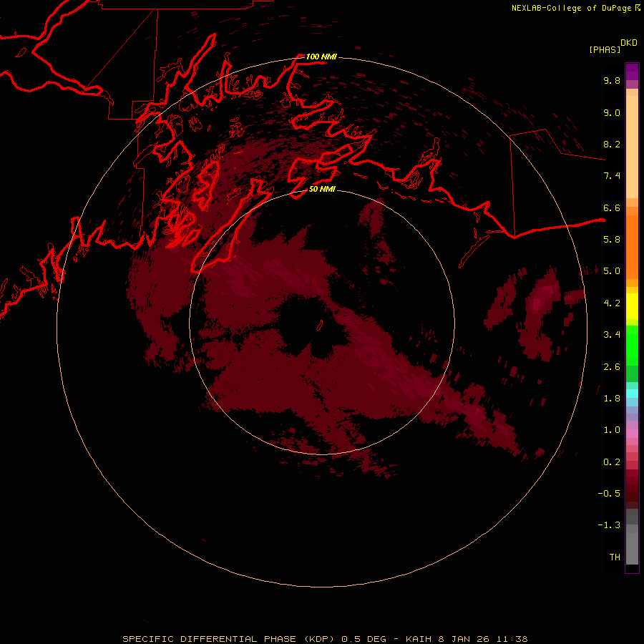Click the 1.8 scale value

(x=612, y=398)
